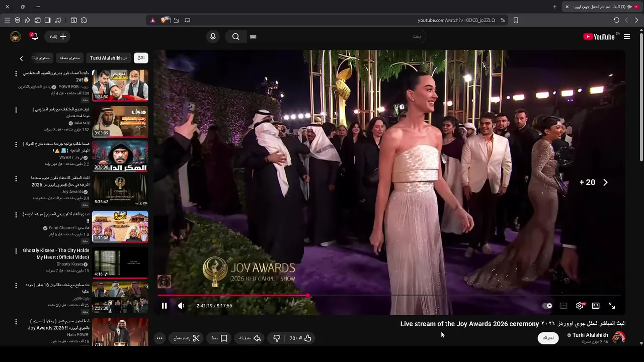Show more filter chips with left arrow

[x=21, y=58]
